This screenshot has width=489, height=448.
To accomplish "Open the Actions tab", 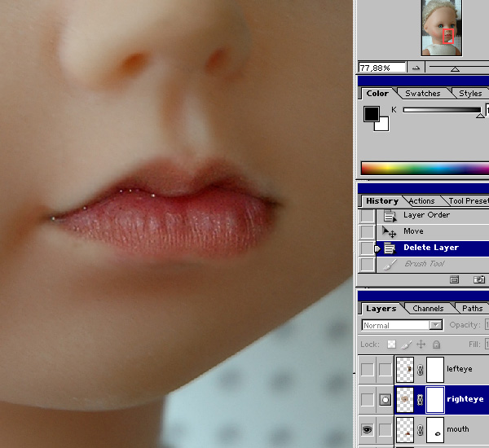I will click(421, 201).
